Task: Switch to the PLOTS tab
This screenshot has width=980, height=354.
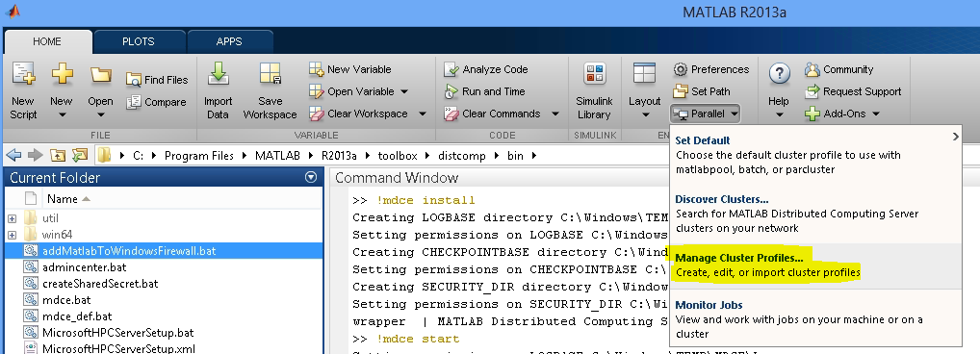Action: [138, 41]
